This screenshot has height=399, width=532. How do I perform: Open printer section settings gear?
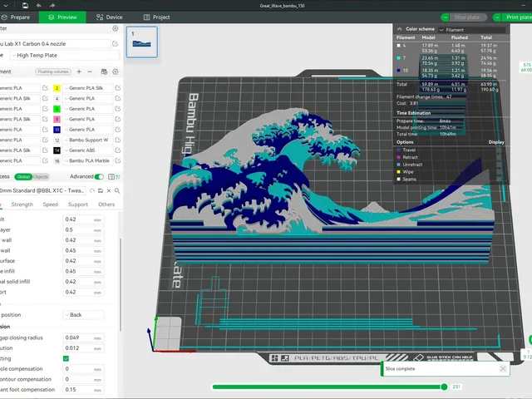click(116, 28)
